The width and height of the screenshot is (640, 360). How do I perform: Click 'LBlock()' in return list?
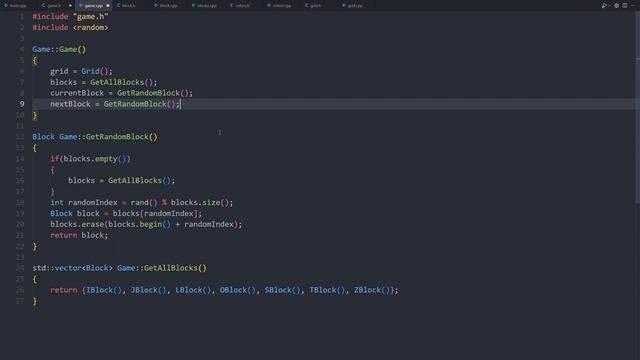(193, 290)
